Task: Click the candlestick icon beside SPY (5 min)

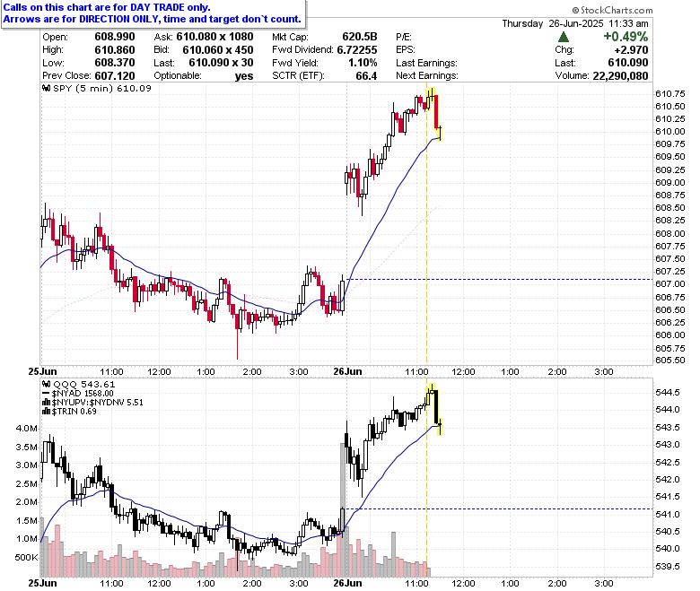Action: point(46,88)
